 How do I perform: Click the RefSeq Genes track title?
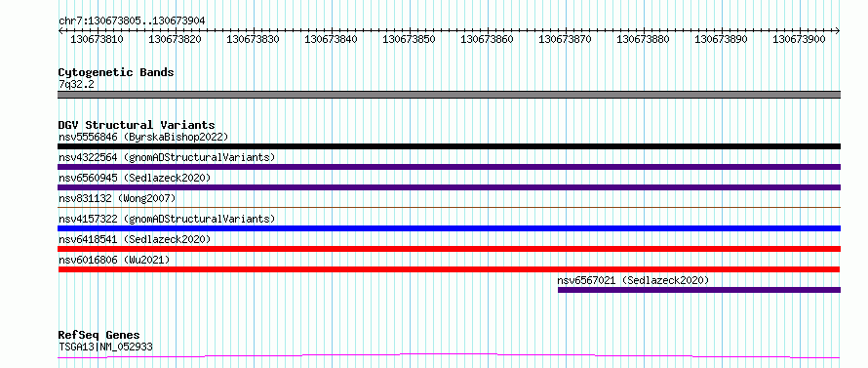(x=99, y=336)
